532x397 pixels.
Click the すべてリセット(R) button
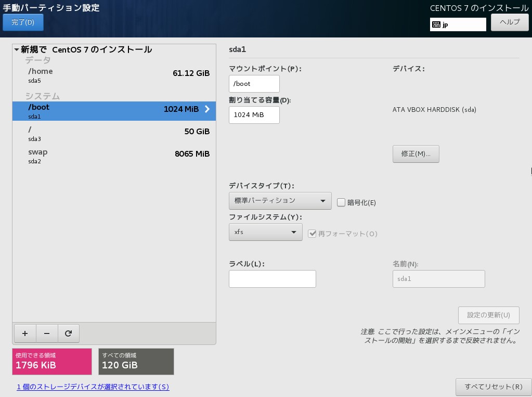coord(493,387)
